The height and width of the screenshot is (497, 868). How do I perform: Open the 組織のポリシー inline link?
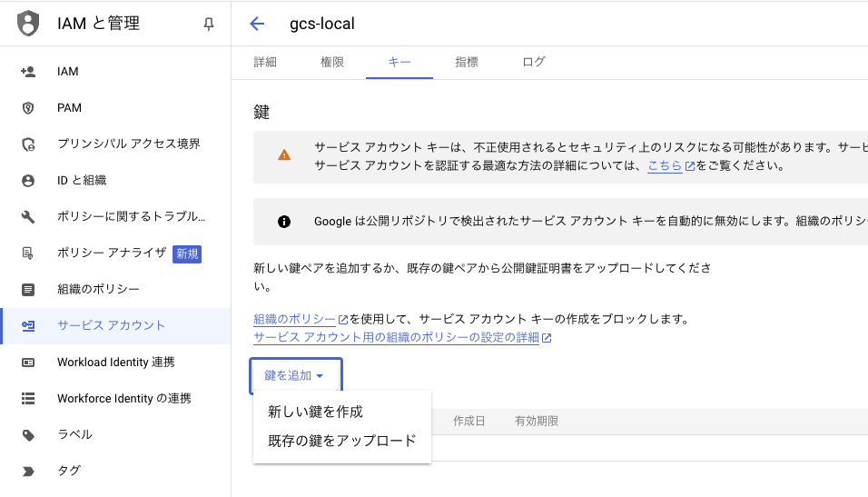[294, 319]
